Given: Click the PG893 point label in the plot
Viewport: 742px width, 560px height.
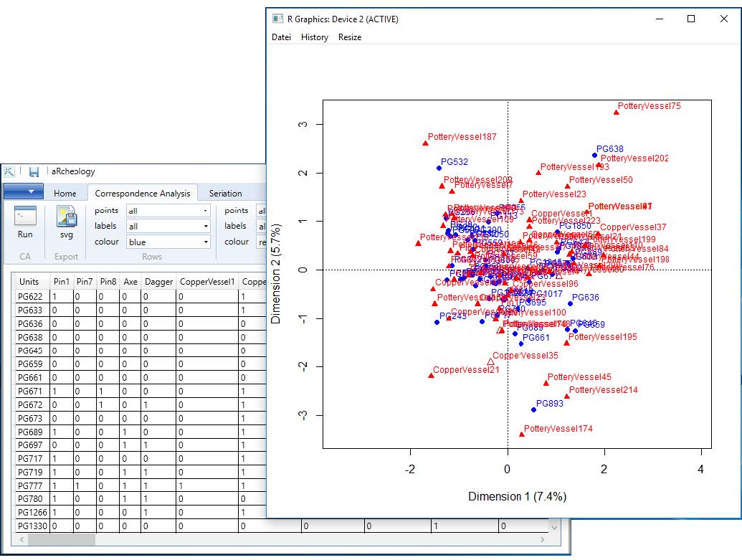Looking at the screenshot, I should [x=550, y=403].
